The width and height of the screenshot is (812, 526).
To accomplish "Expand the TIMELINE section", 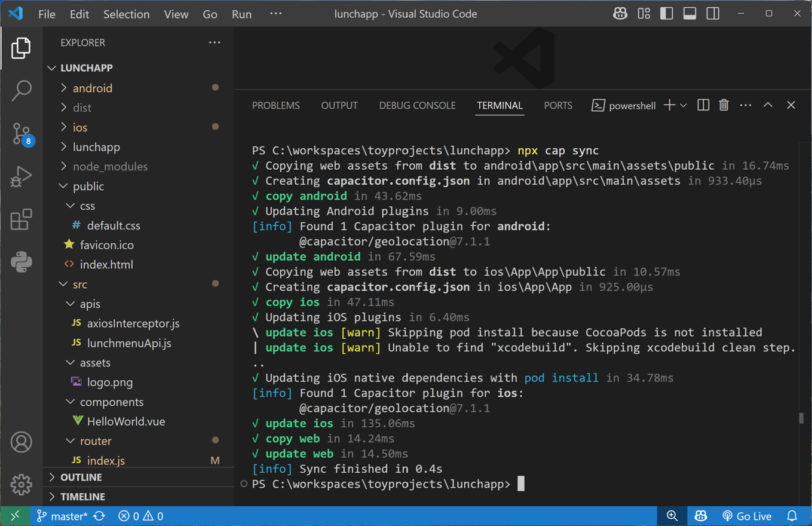I will 139,497.
